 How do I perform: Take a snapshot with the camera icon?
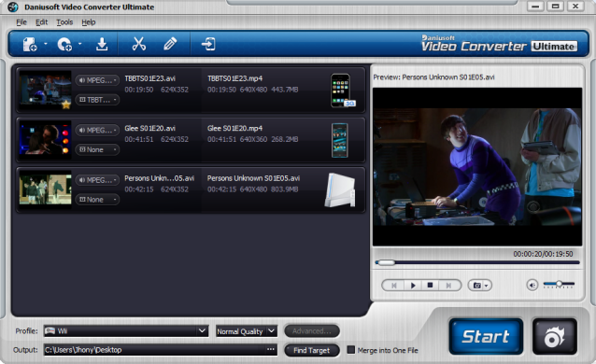coord(479,285)
